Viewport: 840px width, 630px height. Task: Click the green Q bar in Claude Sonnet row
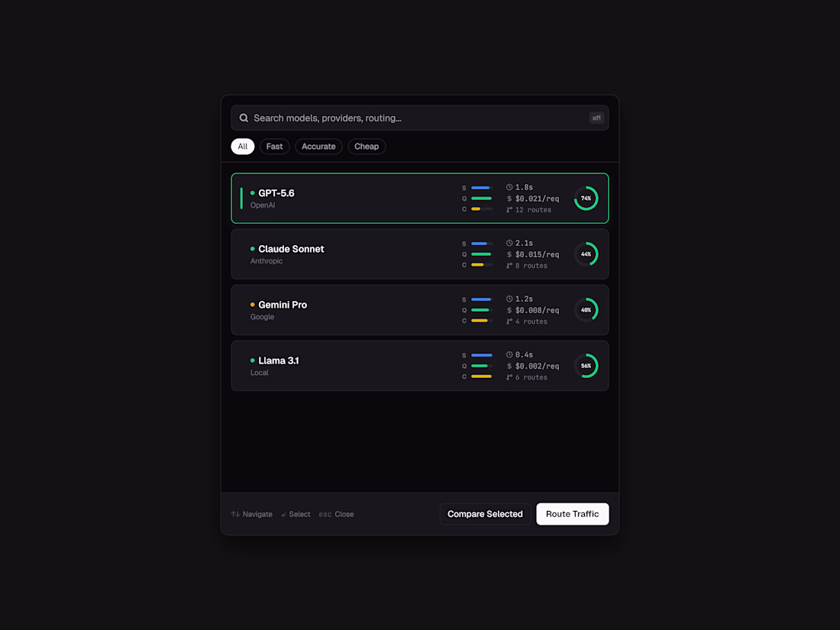482,254
